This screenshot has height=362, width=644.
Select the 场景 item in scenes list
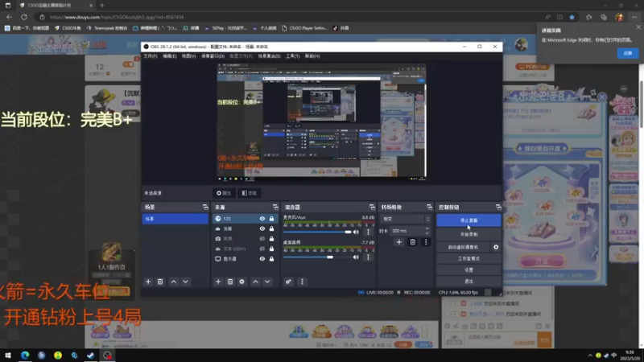[175, 219]
